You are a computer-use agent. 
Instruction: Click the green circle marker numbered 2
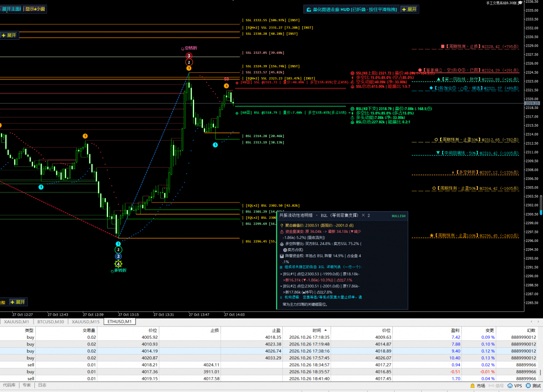118,250
